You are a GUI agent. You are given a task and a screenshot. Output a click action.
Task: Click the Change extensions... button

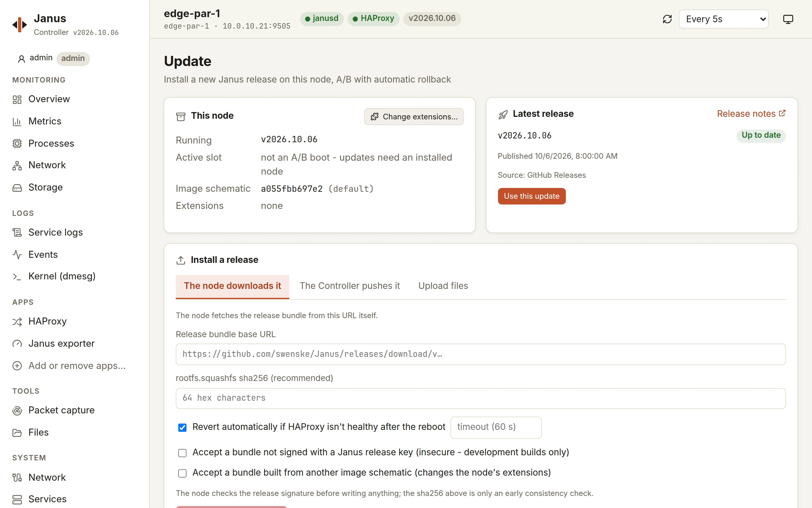(414, 117)
